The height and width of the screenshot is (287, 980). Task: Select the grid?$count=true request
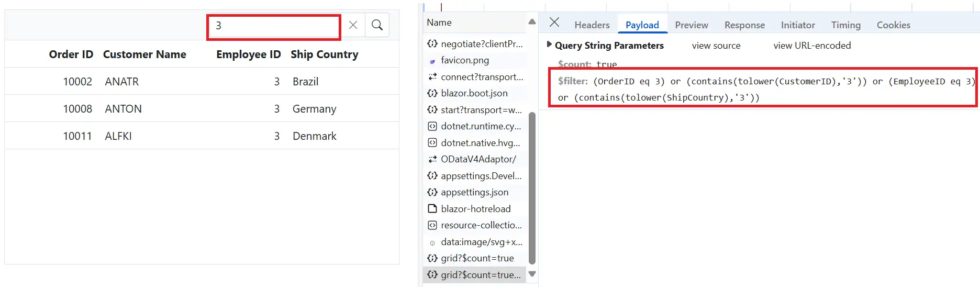click(x=475, y=258)
